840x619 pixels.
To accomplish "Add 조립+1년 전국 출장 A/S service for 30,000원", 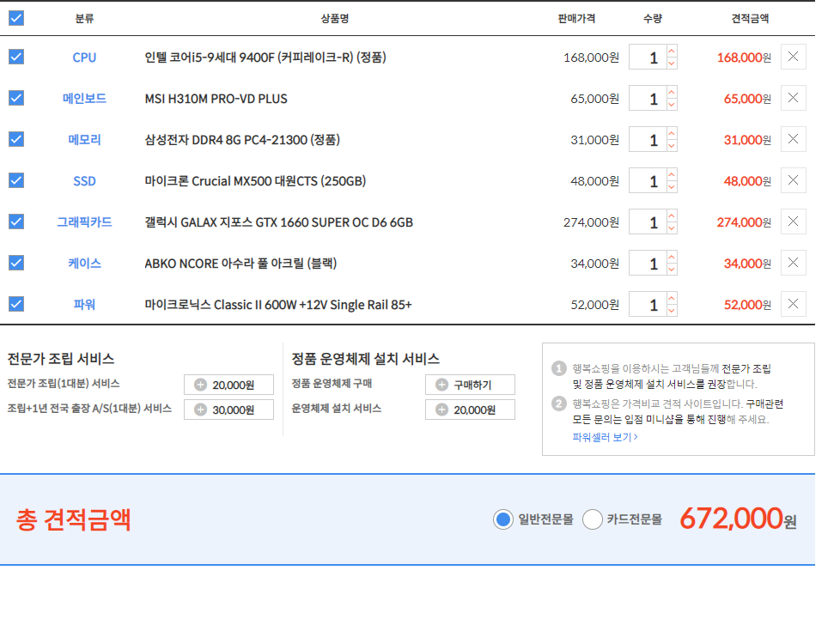I will coord(228,410).
